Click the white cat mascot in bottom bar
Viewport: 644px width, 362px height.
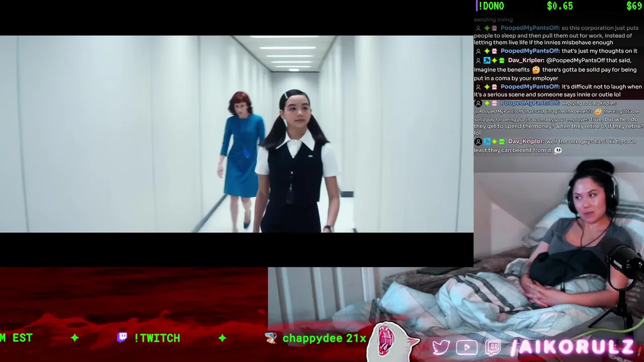392,342
